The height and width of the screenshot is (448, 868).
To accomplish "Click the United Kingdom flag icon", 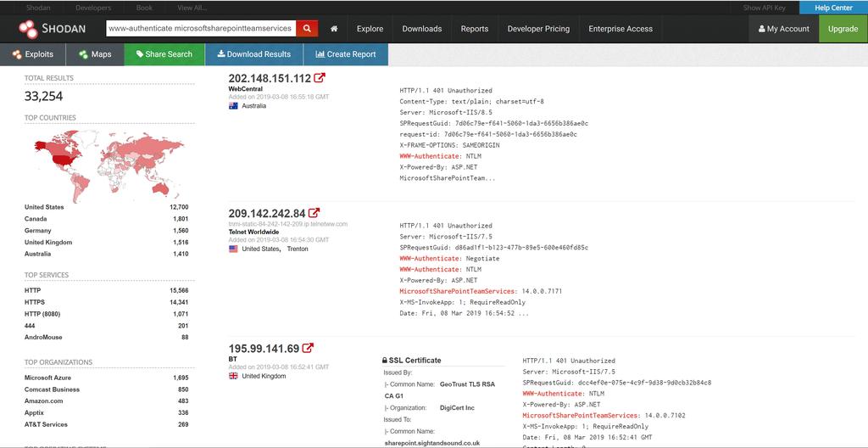I will (233, 376).
